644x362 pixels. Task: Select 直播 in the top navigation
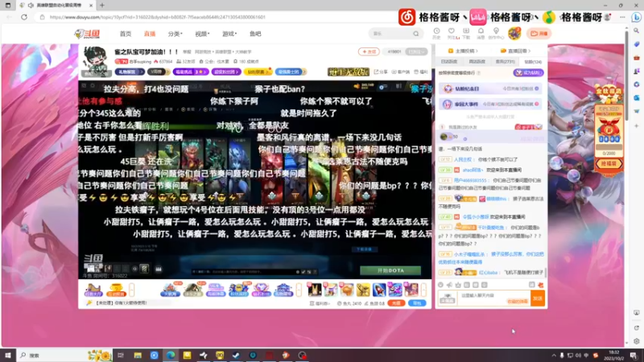150,34
